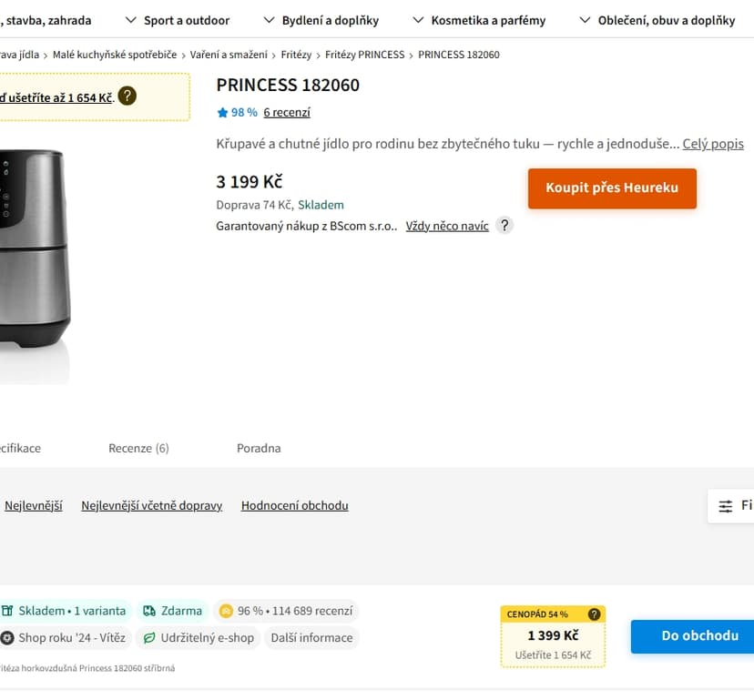Image resolution: width=754 pixels, height=700 pixels.
Task: Click the yellow CENOPÁD 54% label
Action: (537, 614)
